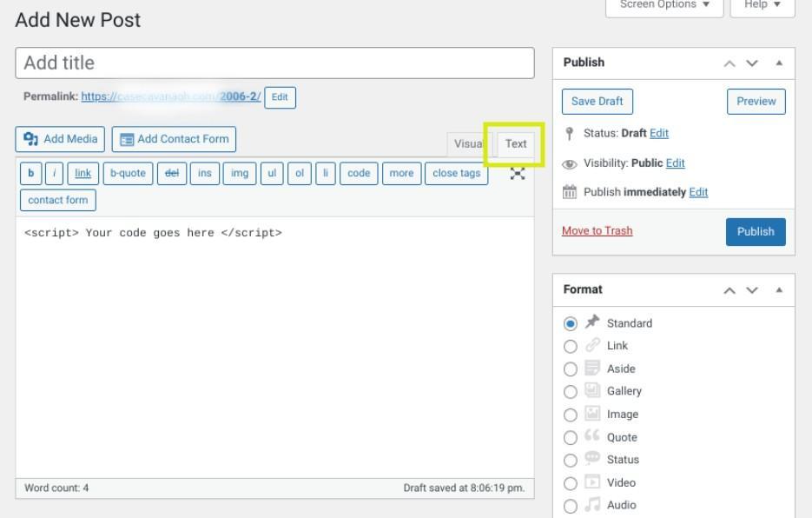The image size is (812, 518).
Task: Click the Add Media button
Action: [60, 139]
